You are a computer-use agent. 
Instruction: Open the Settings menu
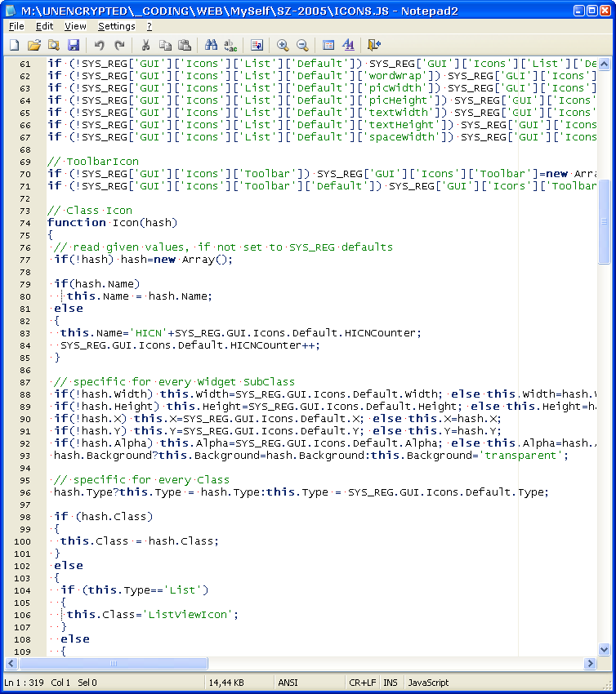click(117, 27)
